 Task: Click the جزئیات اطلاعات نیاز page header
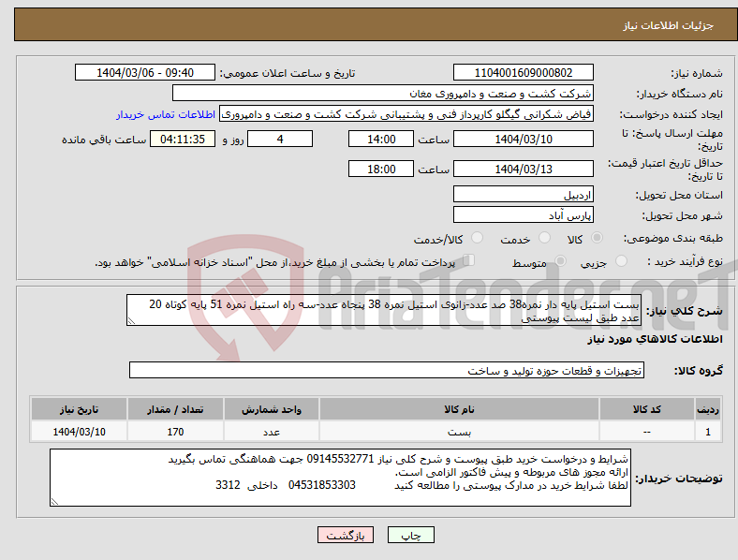669,25
